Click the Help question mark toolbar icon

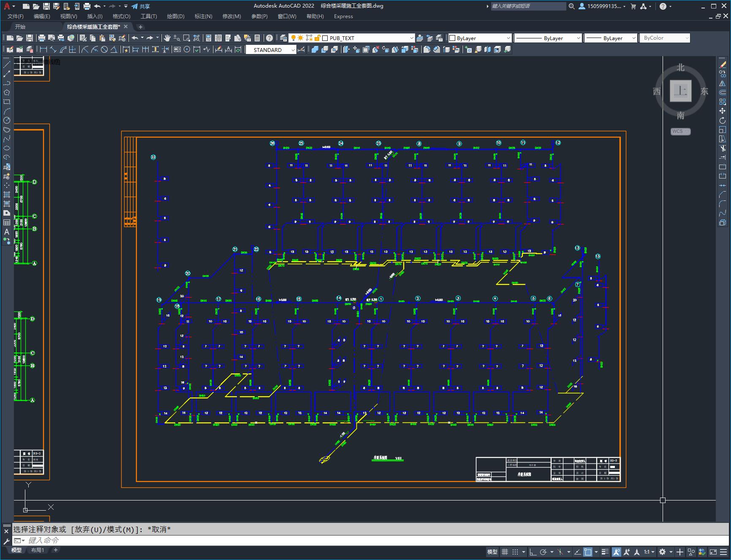point(269,38)
